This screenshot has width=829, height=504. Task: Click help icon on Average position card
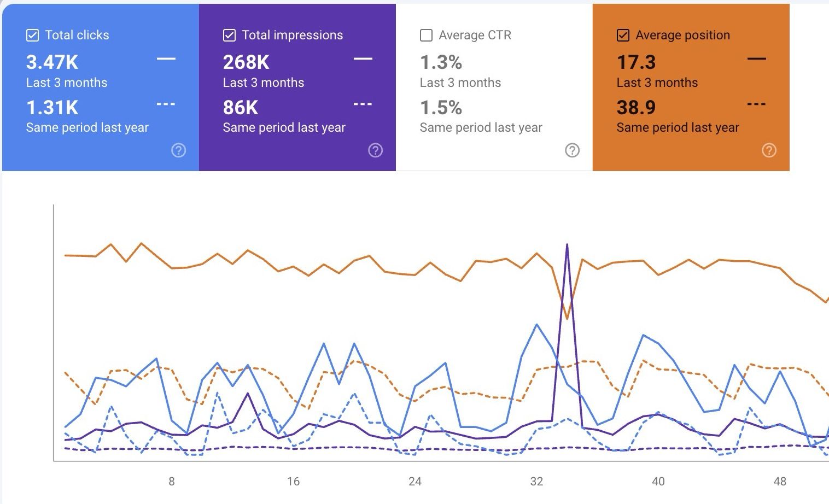click(x=769, y=150)
